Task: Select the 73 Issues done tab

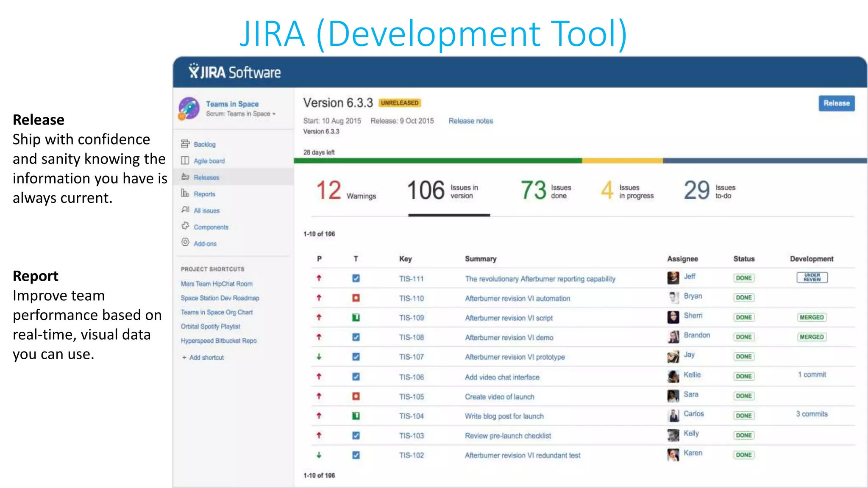Action: pyautogui.click(x=546, y=190)
